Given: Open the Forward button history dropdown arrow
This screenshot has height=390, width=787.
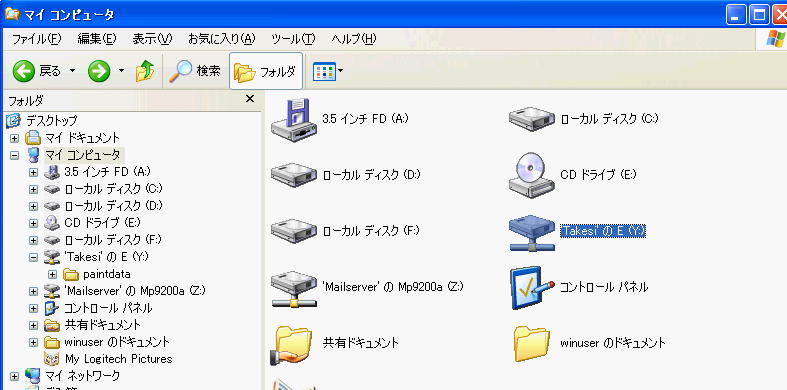Looking at the screenshot, I should 121,71.
